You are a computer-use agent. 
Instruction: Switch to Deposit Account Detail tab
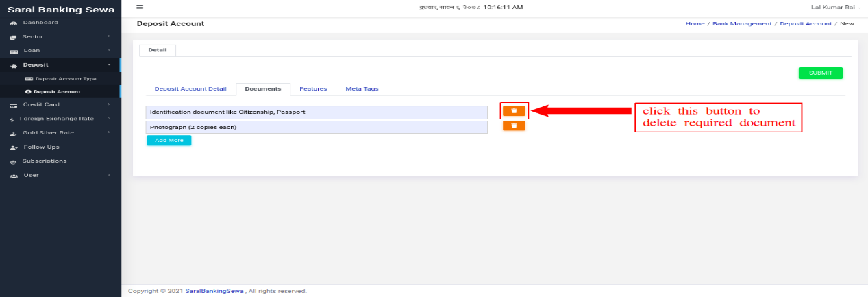coord(190,89)
